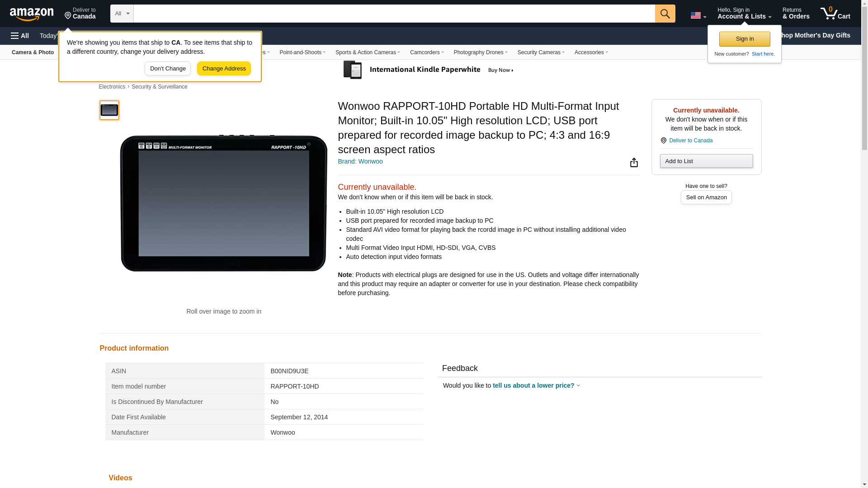Click the Amazon logo
Image resolution: width=868 pixels, height=488 pixels.
click(32, 14)
